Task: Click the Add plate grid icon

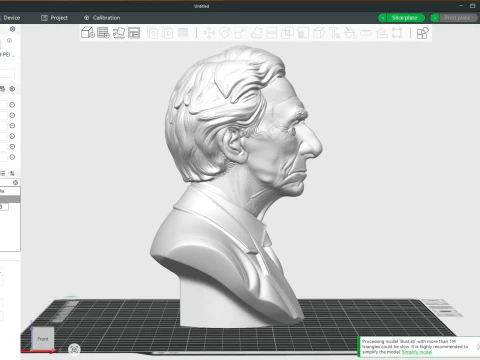Action: (x=103, y=33)
